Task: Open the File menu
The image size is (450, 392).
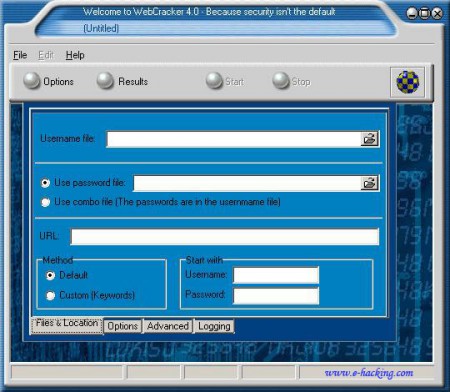Action: (20, 55)
